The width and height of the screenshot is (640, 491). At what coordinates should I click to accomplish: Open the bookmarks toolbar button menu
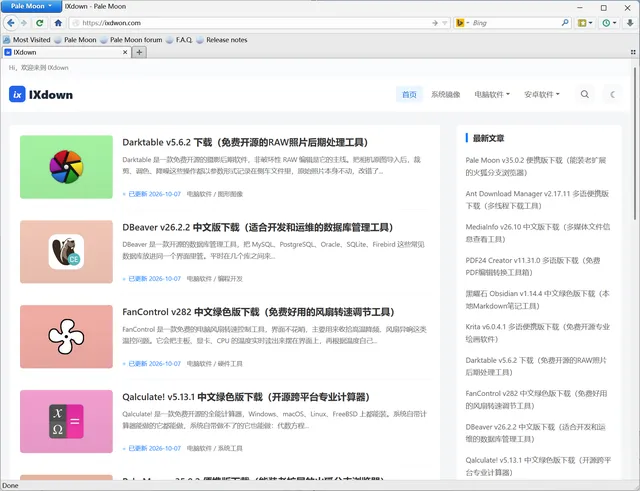pyautogui.click(x=585, y=23)
